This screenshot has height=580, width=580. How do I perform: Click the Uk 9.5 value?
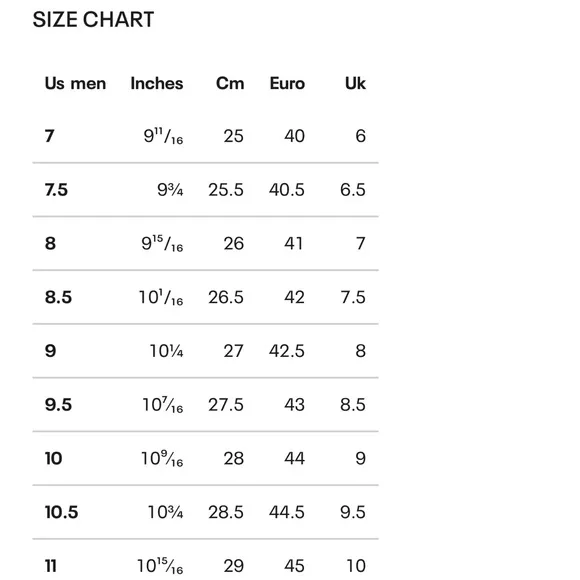[353, 512]
